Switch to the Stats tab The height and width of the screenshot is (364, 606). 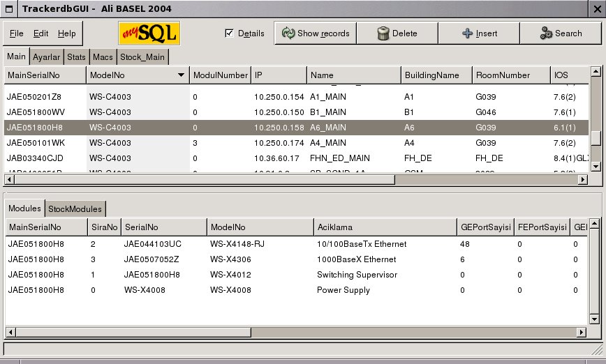(x=76, y=57)
